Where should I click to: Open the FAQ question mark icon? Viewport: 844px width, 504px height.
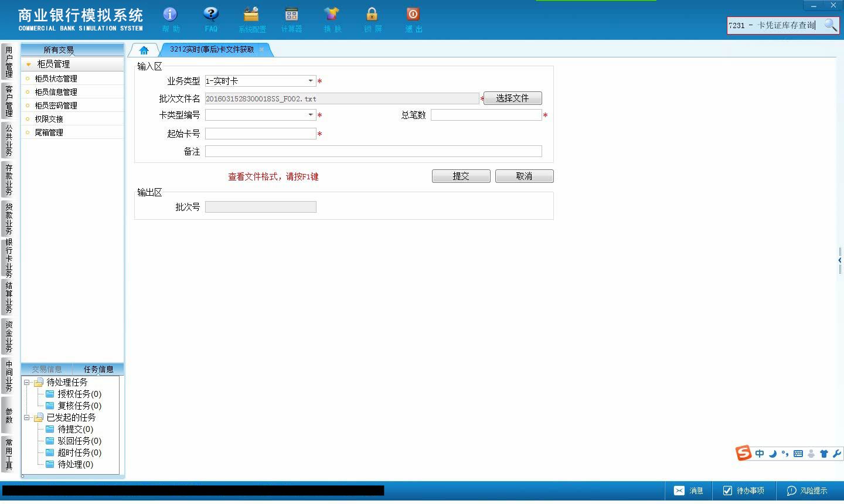tap(211, 14)
